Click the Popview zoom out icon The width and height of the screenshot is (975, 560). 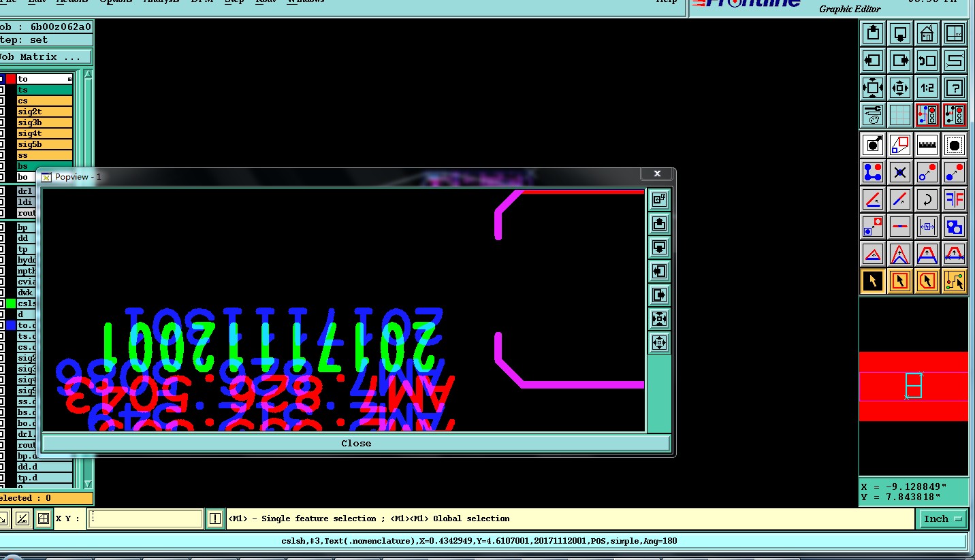[659, 342]
